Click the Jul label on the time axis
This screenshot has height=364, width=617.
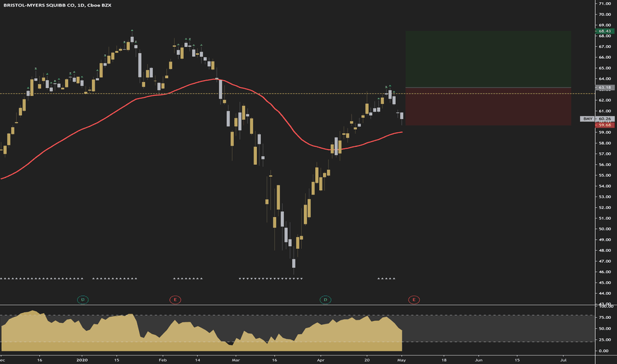click(563, 359)
